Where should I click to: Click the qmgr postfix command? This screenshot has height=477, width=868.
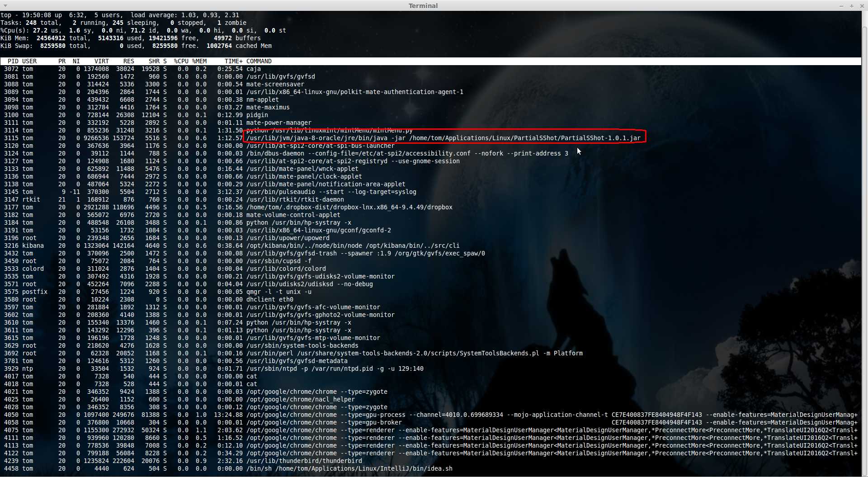click(278, 292)
